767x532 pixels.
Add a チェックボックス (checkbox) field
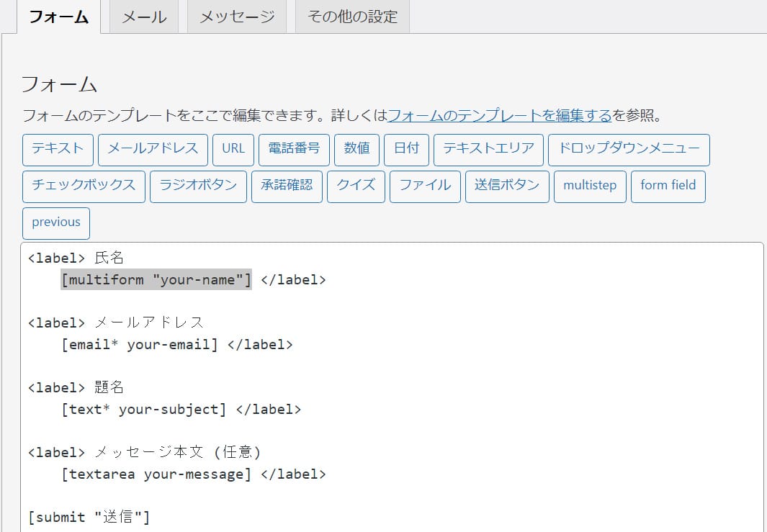click(x=84, y=186)
